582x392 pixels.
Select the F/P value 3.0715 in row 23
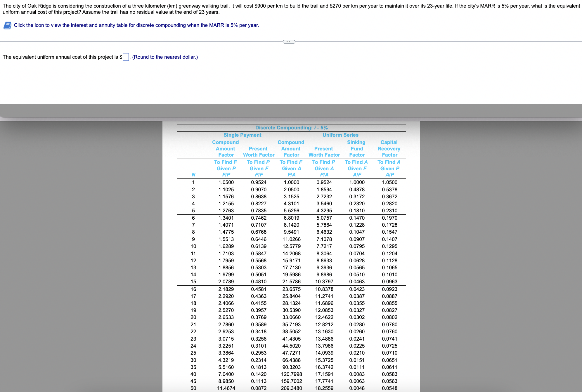tap(226, 339)
